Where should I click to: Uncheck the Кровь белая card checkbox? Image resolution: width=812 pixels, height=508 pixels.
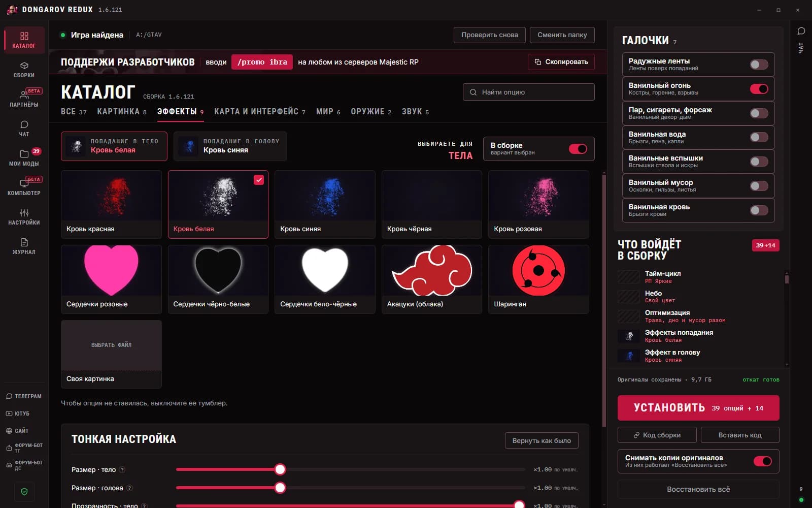click(259, 180)
